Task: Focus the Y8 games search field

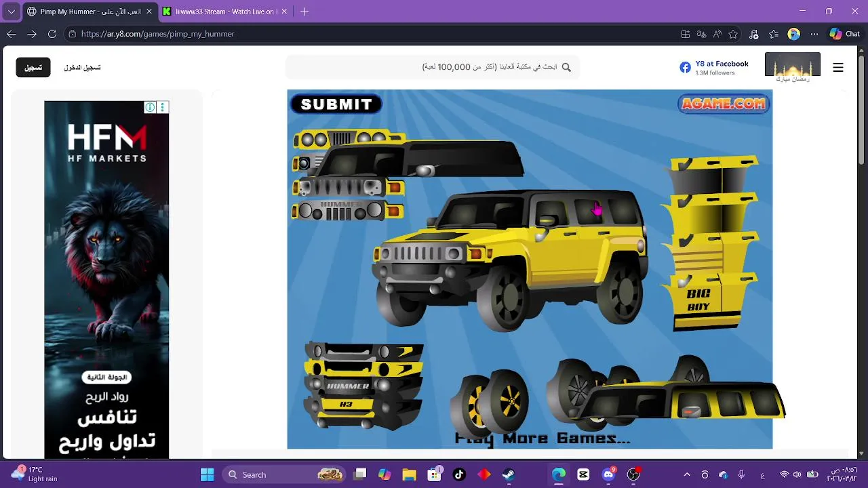Action: click(432, 67)
